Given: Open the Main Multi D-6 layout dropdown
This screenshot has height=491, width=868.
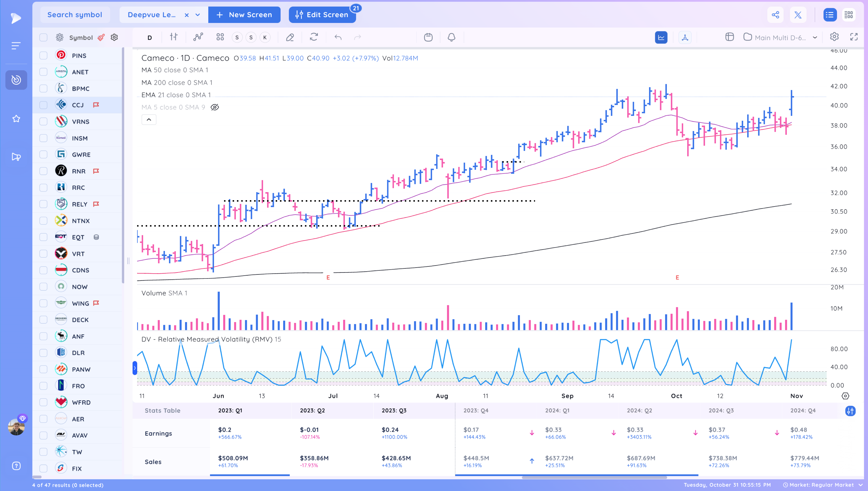Looking at the screenshot, I should 780,38.
